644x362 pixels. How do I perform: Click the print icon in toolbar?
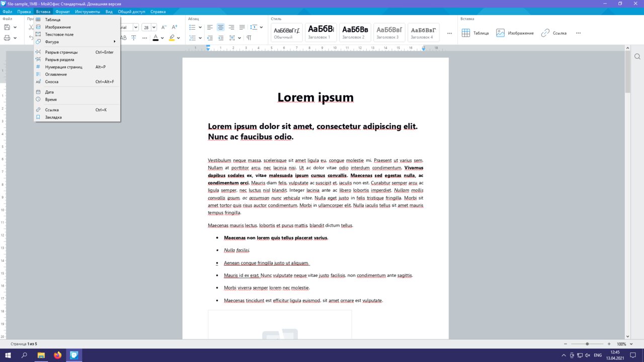point(7,38)
